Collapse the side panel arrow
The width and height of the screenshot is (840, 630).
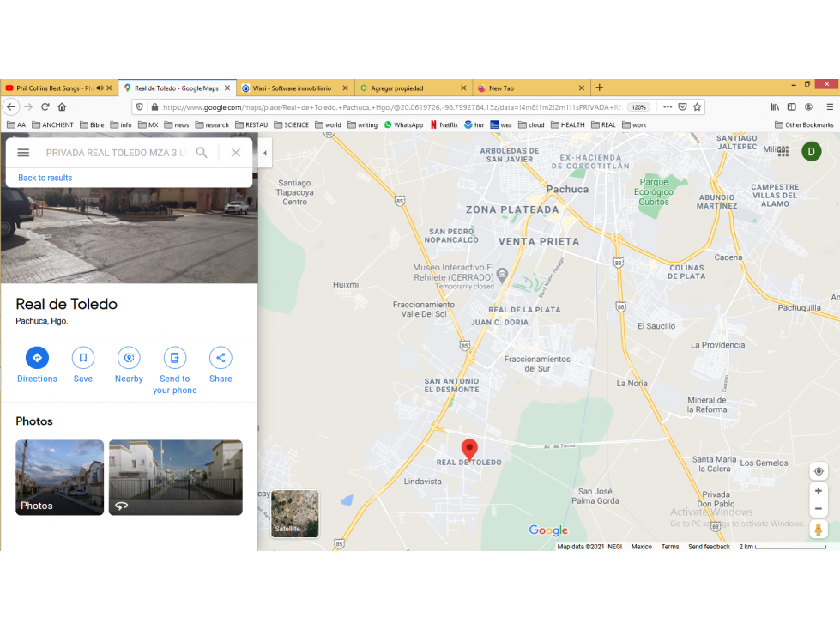pos(264,154)
